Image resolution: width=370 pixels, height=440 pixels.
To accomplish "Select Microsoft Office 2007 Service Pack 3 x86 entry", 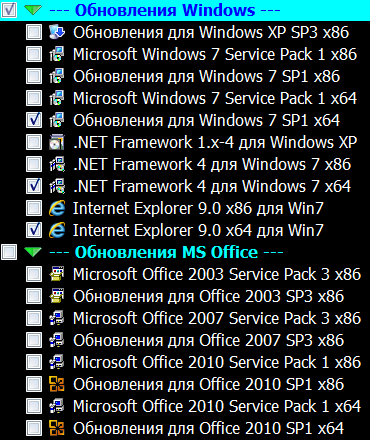I will pos(217,318).
